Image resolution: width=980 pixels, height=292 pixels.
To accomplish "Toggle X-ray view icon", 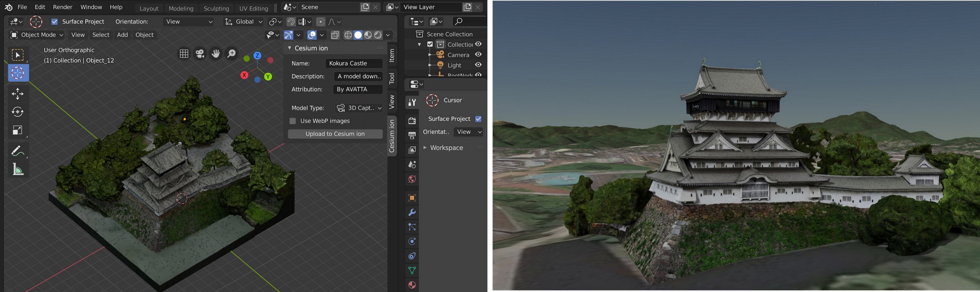I will (335, 35).
